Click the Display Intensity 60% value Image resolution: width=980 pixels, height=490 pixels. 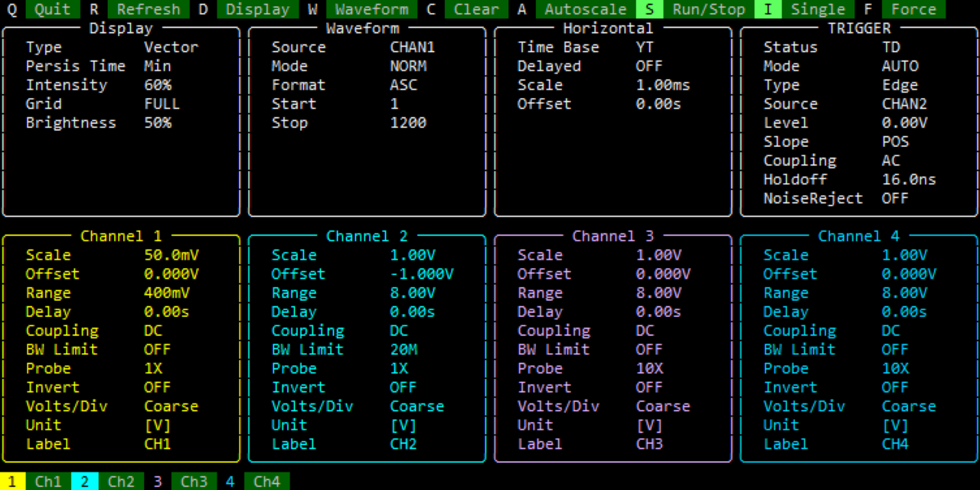(x=157, y=85)
